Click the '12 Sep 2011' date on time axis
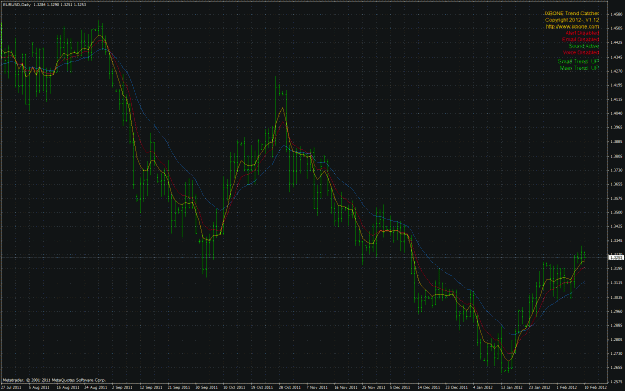The image size is (625, 391). [x=151, y=387]
